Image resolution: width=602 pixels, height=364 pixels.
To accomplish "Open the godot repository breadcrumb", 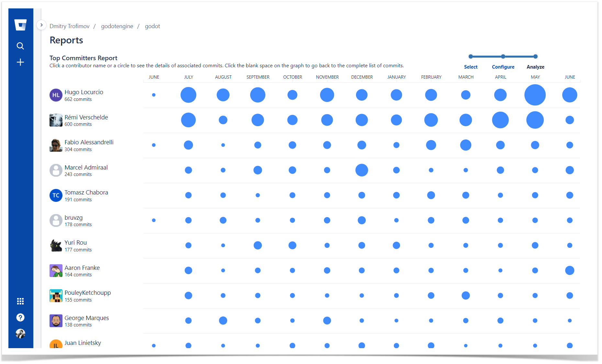I will (152, 26).
